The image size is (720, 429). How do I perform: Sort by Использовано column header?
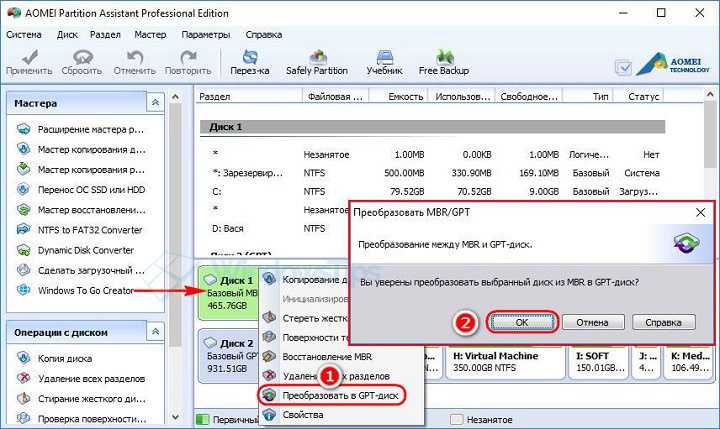pos(462,96)
